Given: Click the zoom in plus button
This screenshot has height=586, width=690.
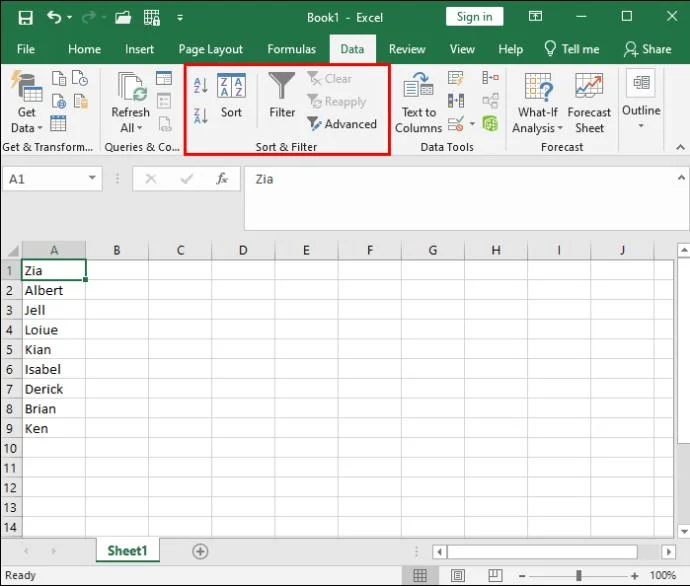Looking at the screenshot, I should (x=635, y=575).
